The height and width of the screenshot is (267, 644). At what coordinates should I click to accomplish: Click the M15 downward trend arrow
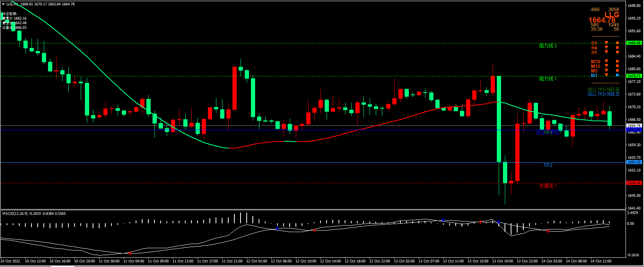pyautogui.click(x=606, y=66)
